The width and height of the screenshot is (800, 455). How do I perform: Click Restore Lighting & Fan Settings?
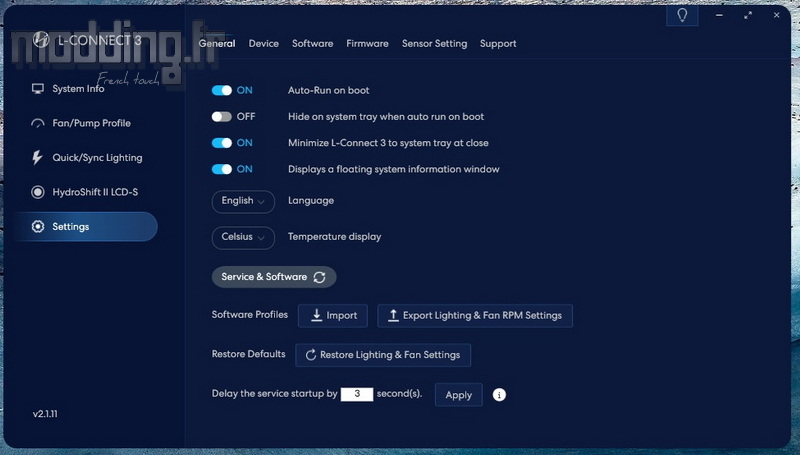[383, 355]
